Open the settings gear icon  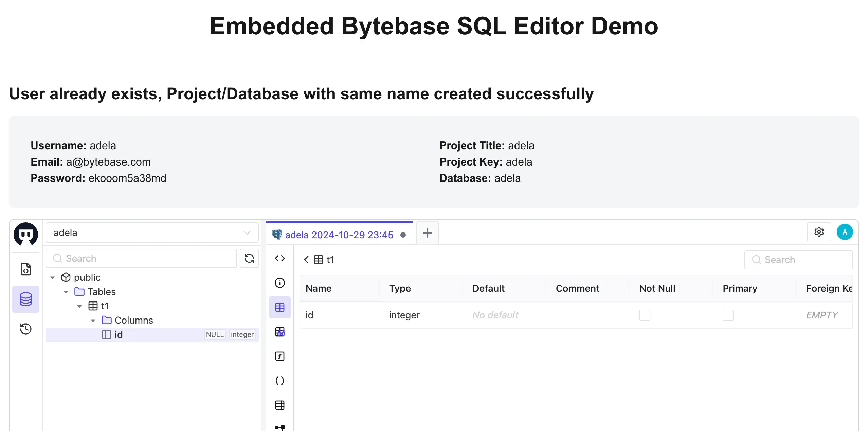click(x=819, y=232)
